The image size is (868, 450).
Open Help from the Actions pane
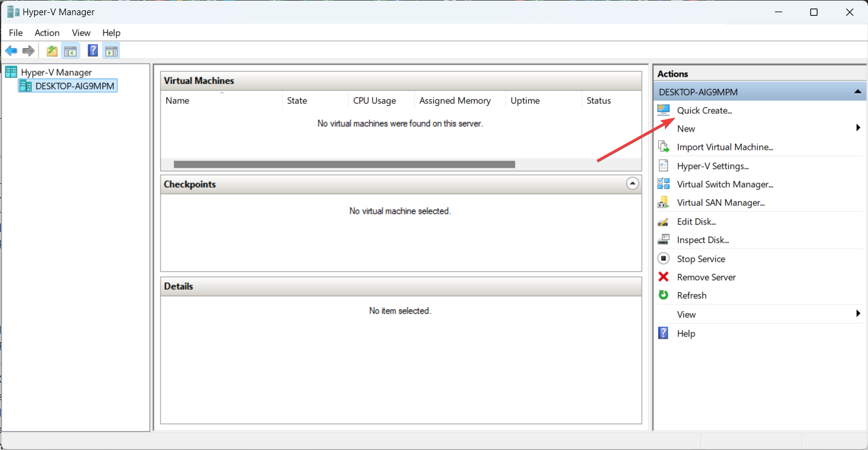(x=686, y=333)
